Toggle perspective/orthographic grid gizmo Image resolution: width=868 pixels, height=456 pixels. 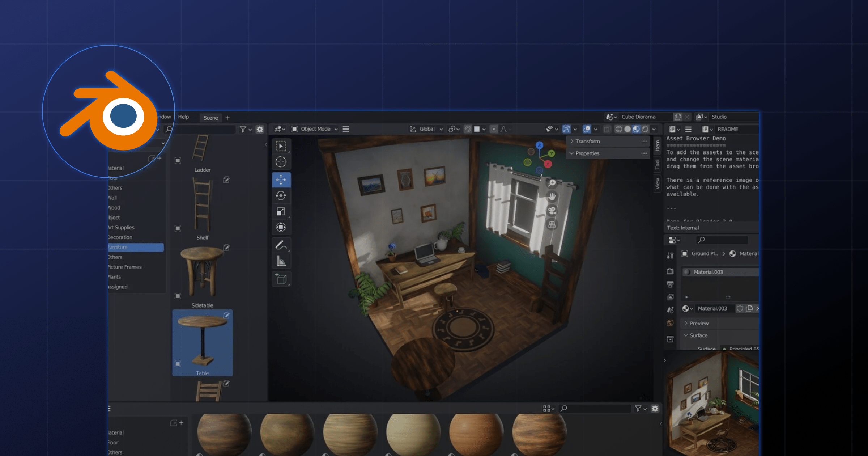(x=552, y=224)
